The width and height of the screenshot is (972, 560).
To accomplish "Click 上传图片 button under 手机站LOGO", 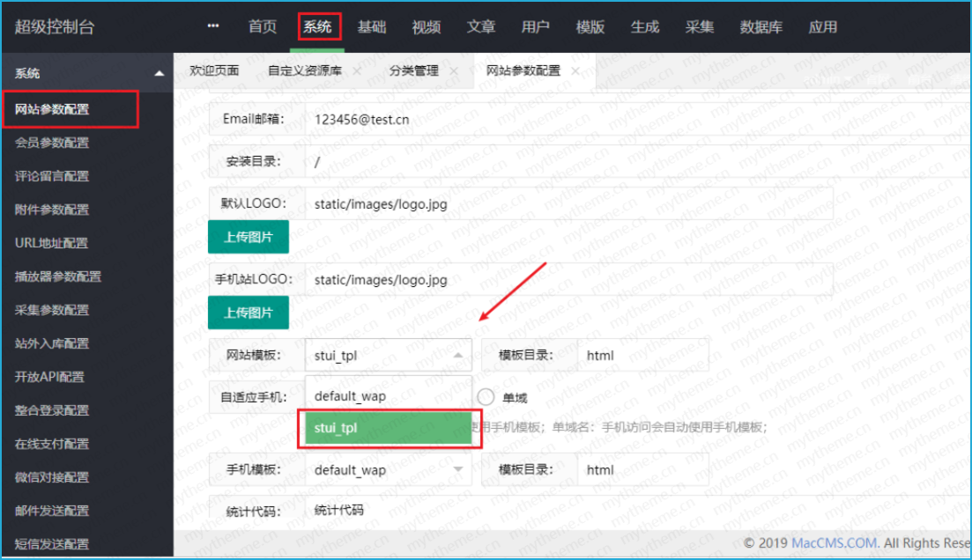I will pyautogui.click(x=249, y=313).
